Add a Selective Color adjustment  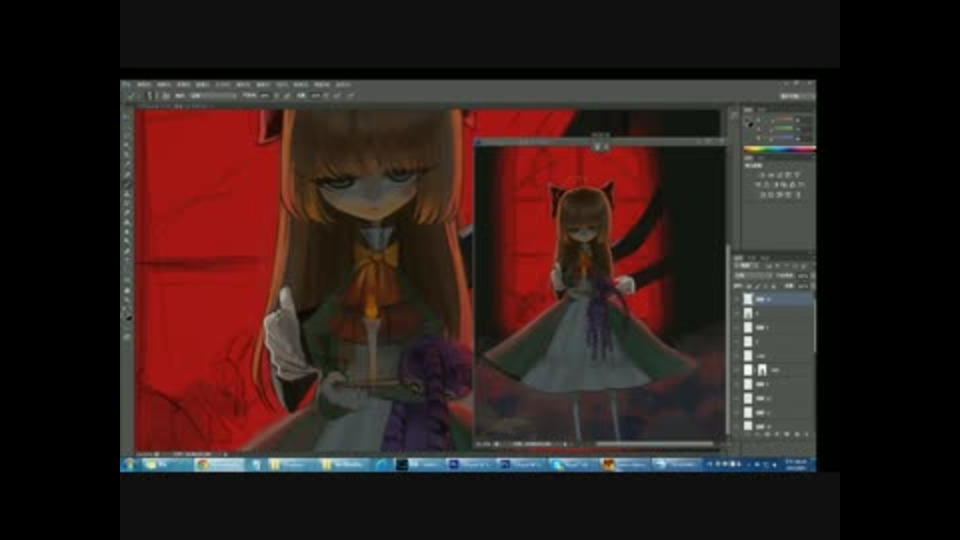point(788,195)
